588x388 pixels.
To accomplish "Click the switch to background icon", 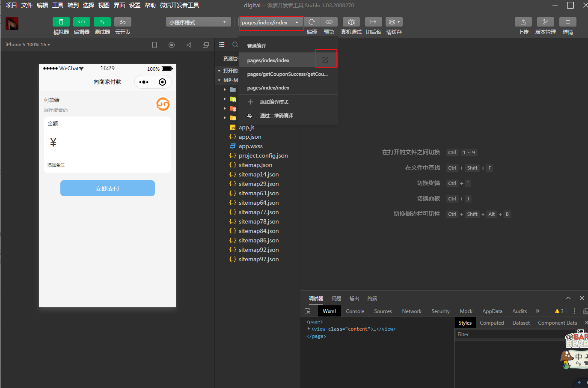I will click(373, 22).
